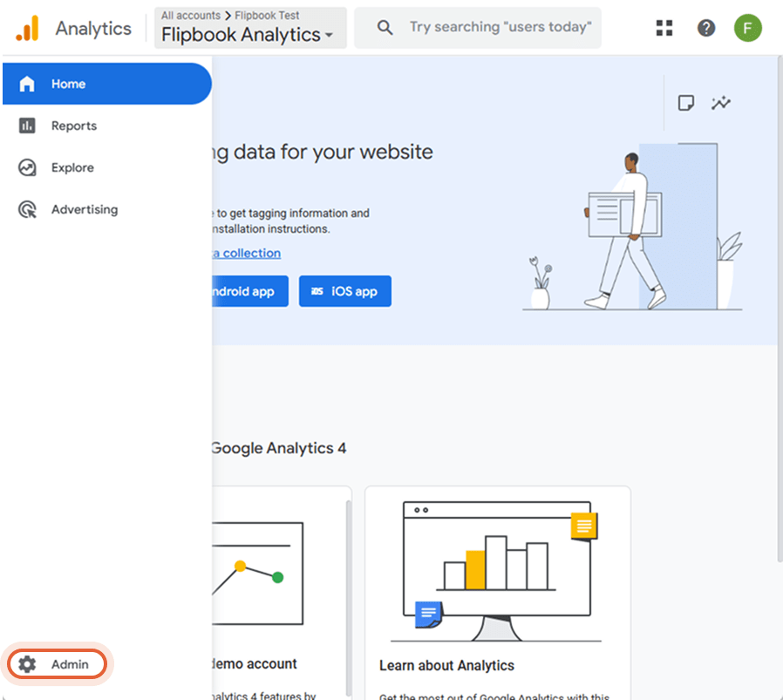The width and height of the screenshot is (783, 700).
Task: Open the sticky note icon in banner
Action: (x=686, y=103)
